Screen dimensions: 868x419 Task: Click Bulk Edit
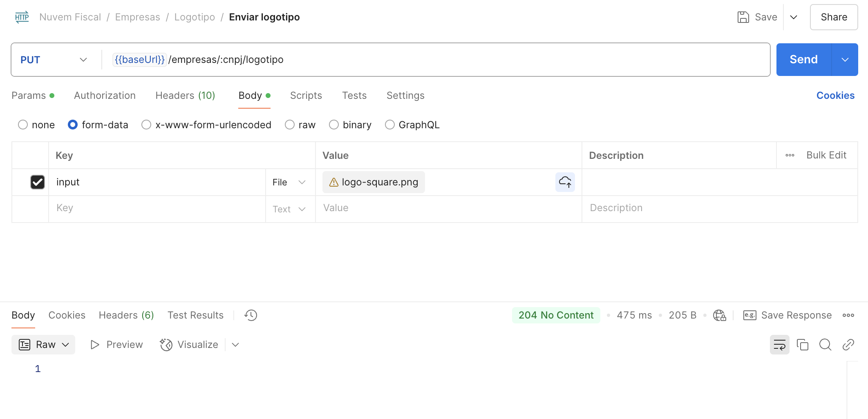(826, 155)
